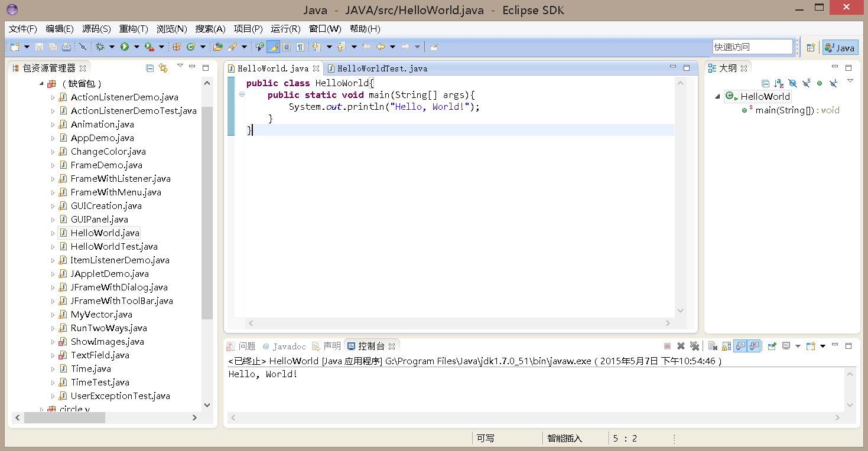Click the Open Perspective icon
This screenshot has width=868, height=451.
811,48
